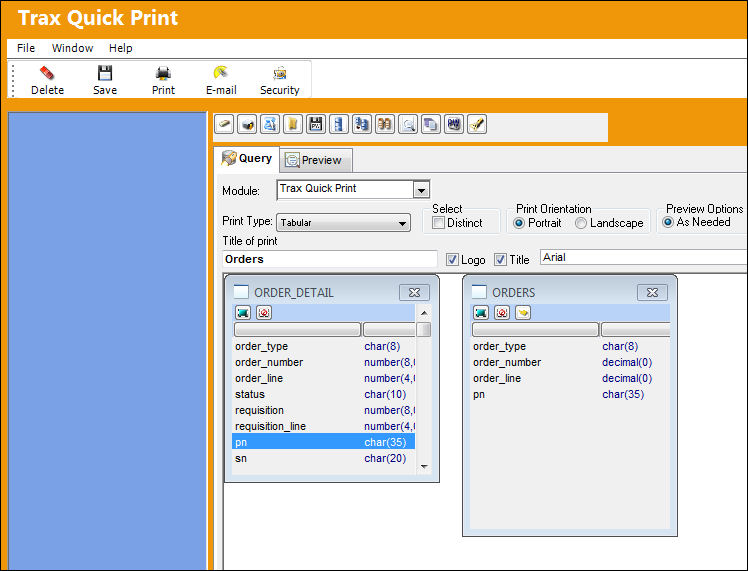Click yellow arrow icon in ORDERS table
Image resolution: width=748 pixels, height=571 pixels.
(523, 313)
